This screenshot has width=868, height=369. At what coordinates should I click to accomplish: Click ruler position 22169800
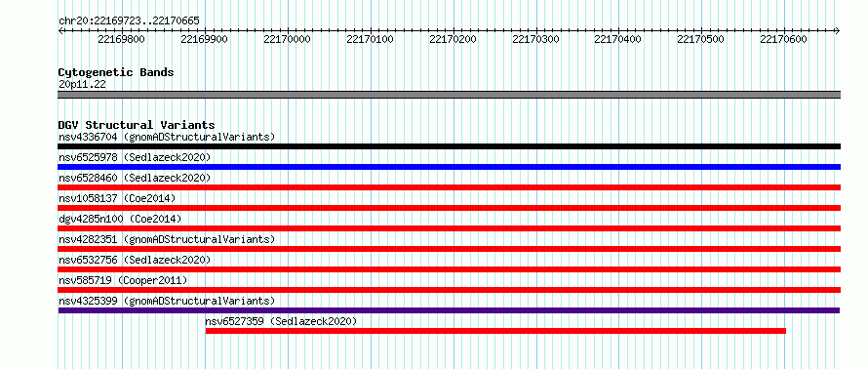pos(121,39)
